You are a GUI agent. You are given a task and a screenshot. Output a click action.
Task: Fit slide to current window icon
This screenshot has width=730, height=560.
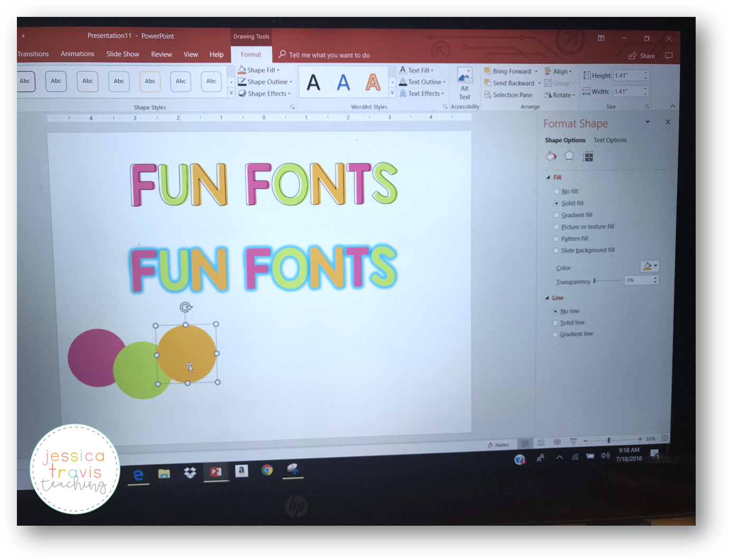coord(665,438)
